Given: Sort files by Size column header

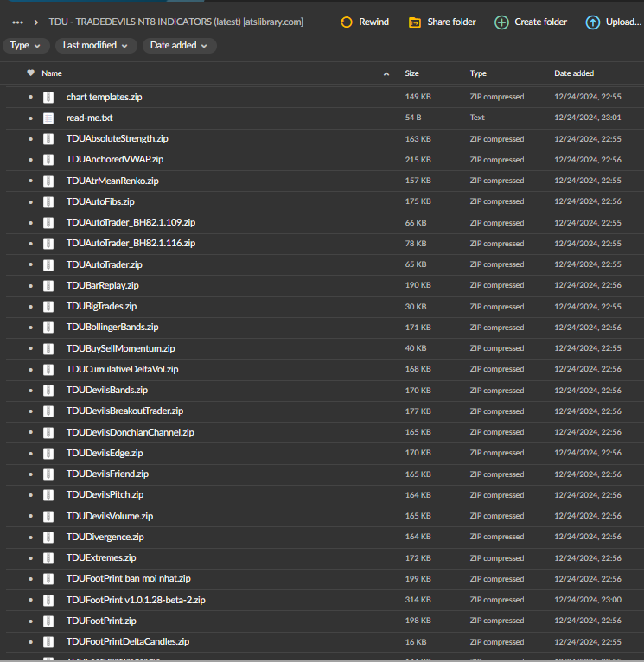Looking at the screenshot, I should coord(412,73).
